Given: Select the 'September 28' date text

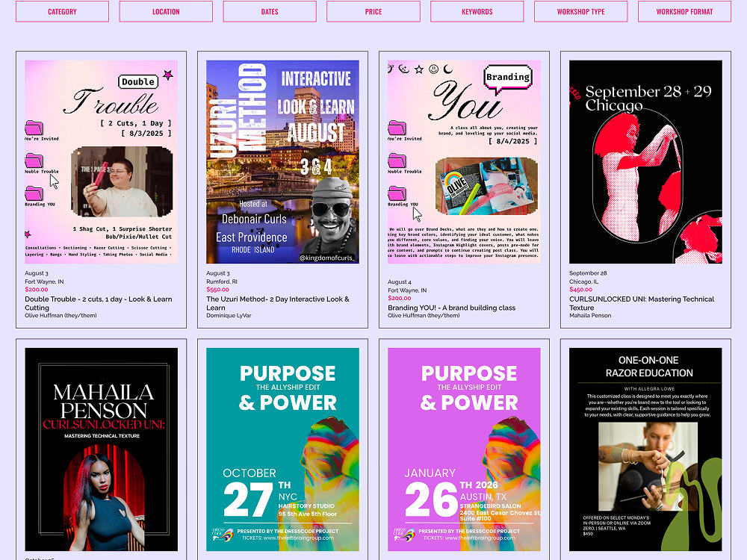Looking at the screenshot, I should click(x=588, y=273).
